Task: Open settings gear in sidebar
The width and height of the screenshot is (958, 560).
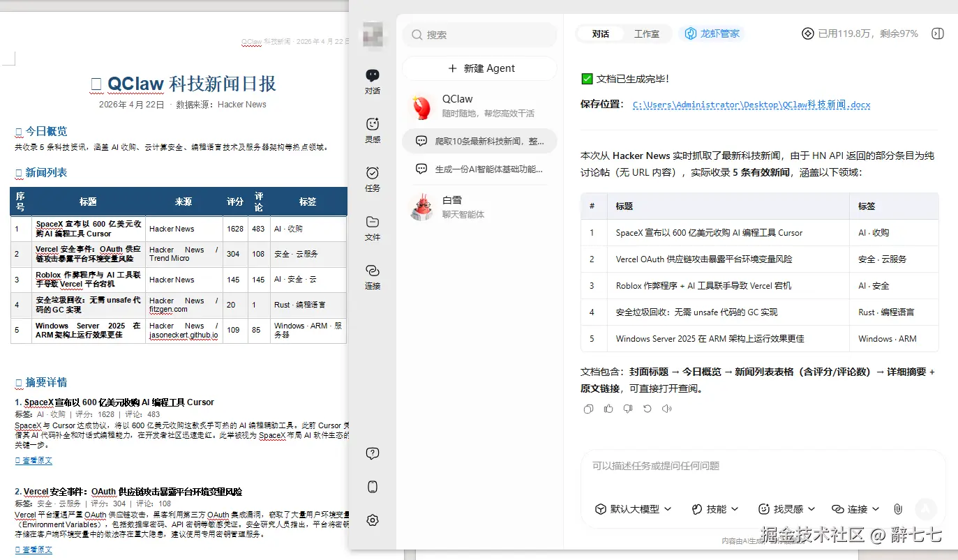Action: (x=373, y=520)
